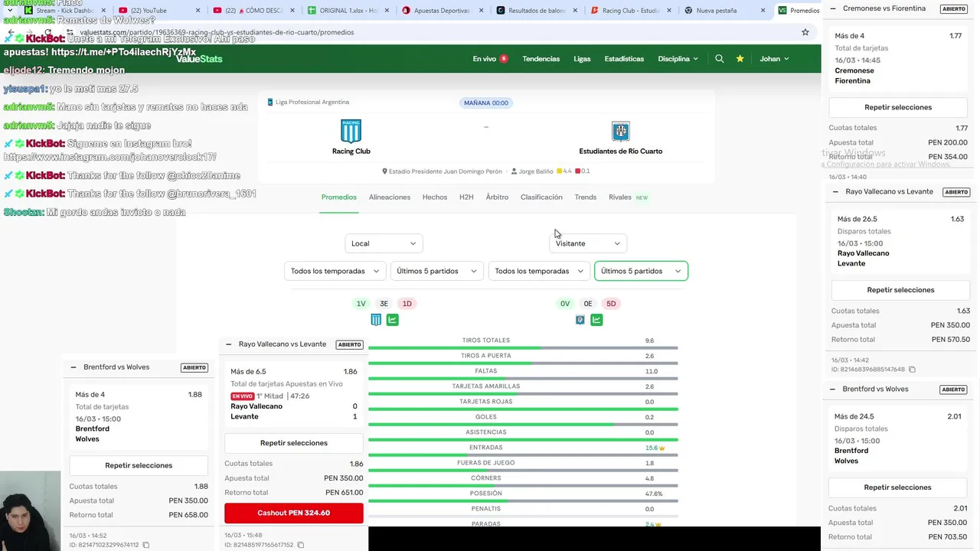Repeat selections on right Brentford Más de 24.5 card
The image size is (980, 551).
(x=897, y=487)
